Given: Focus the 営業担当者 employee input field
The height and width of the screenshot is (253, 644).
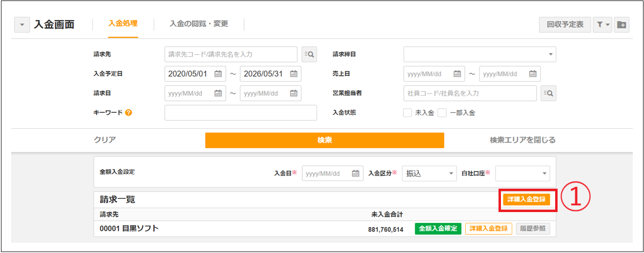Looking at the screenshot, I should coord(470,93).
